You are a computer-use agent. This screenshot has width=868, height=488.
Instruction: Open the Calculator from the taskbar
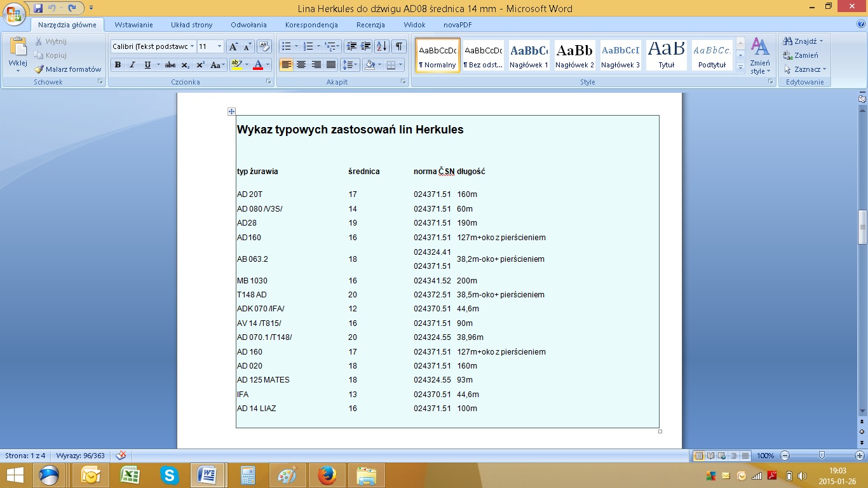(248, 475)
